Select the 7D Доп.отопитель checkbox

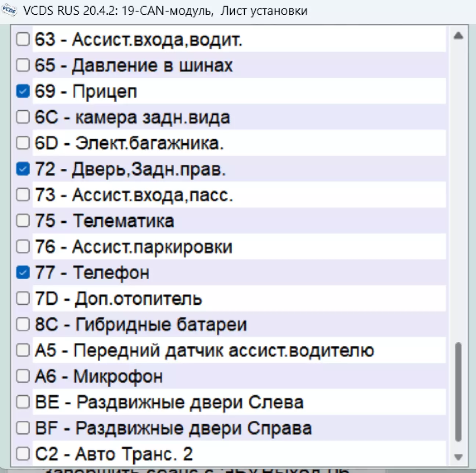coord(23,298)
